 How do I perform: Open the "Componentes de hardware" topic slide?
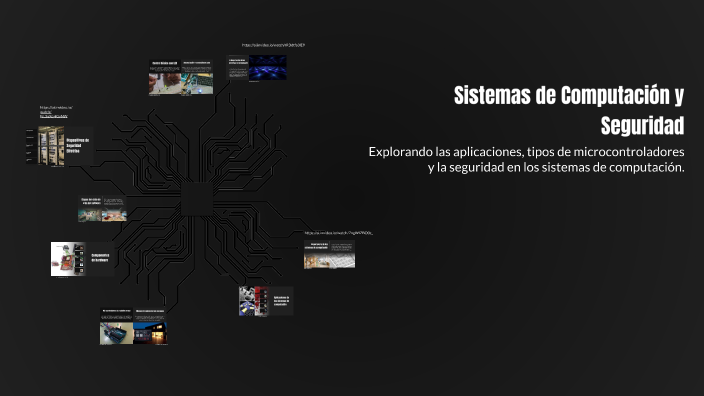pyautogui.click(x=82, y=259)
